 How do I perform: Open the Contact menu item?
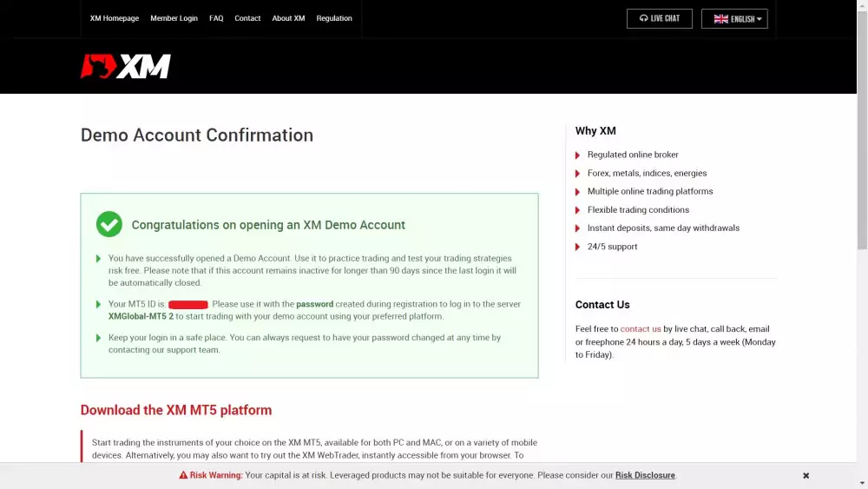pos(247,18)
